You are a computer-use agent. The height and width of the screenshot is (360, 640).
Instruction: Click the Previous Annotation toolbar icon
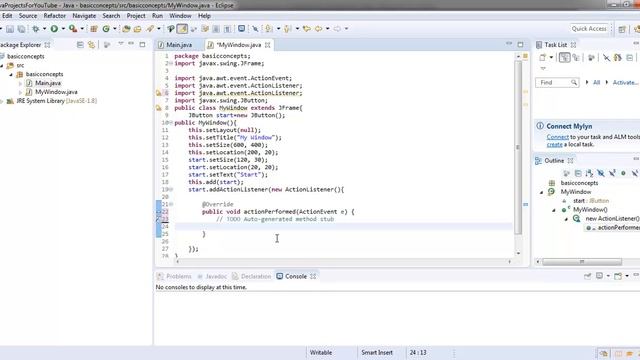tap(288, 29)
